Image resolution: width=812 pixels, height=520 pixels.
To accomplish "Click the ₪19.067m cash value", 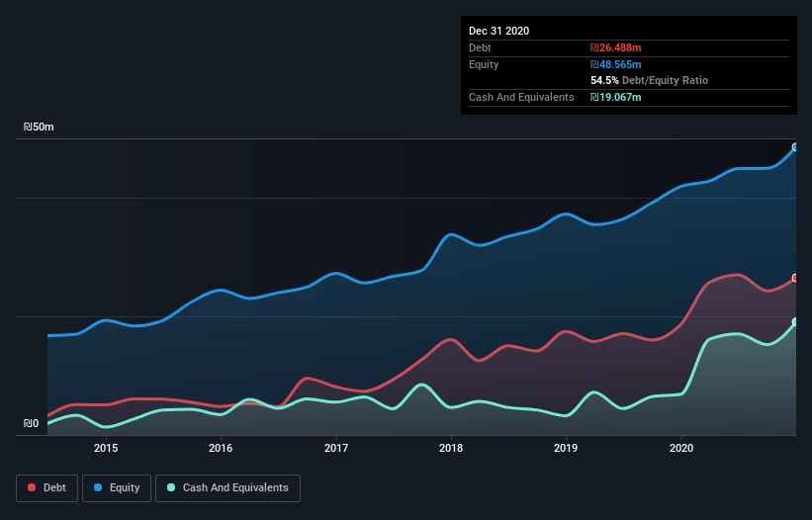I will [x=616, y=97].
